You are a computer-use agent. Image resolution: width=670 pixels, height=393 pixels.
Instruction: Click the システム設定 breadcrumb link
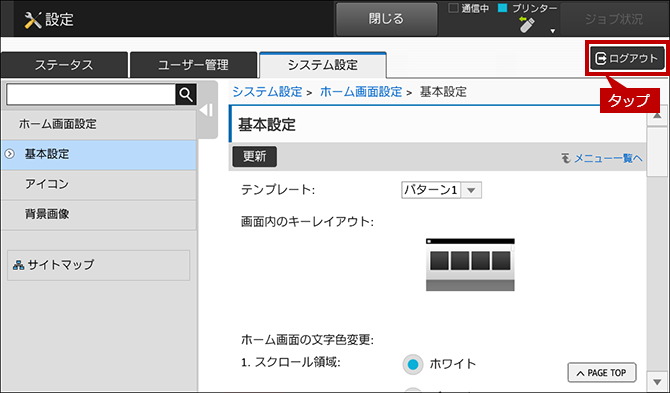click(x=267, y=92)
